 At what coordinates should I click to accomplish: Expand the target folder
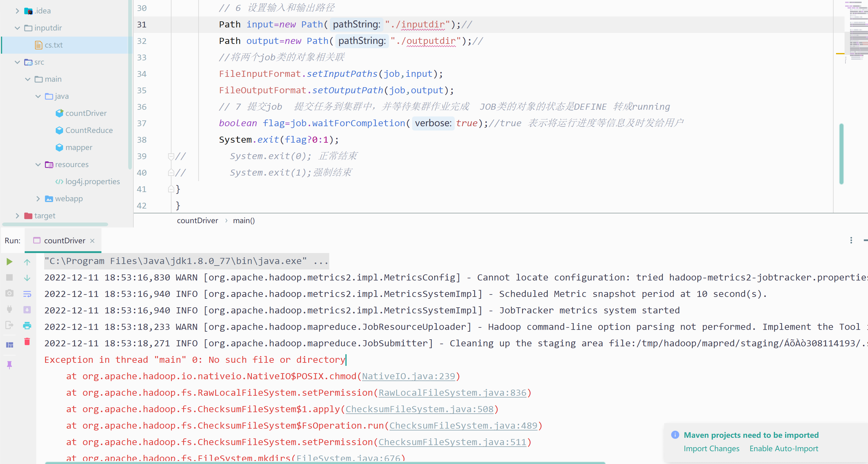(x=18, y=216)
